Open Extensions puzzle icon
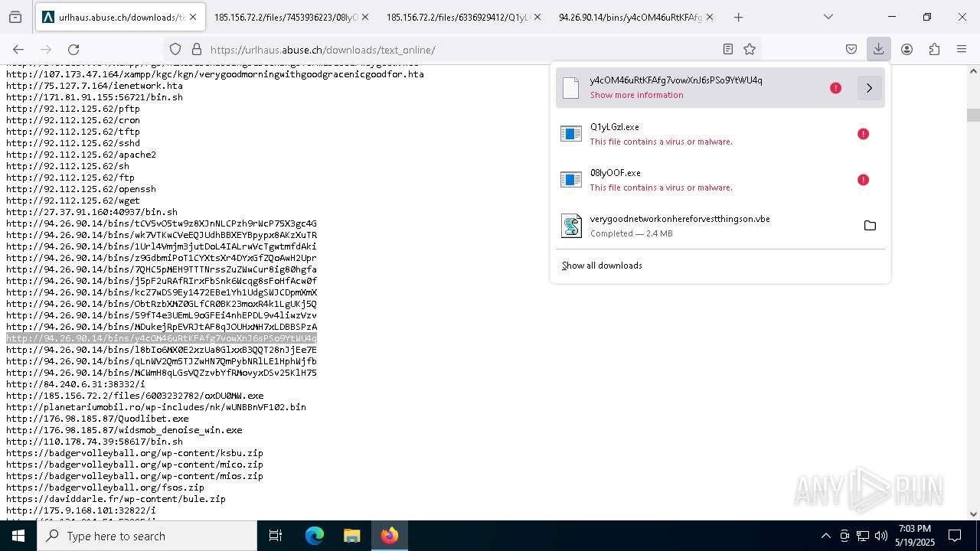The image size is (980, 551). (x=934, y=50)
